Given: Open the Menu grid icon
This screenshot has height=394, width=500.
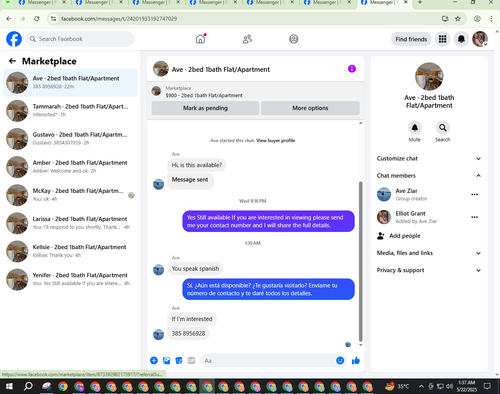Looking at the screenshot, I should point(442,39).
